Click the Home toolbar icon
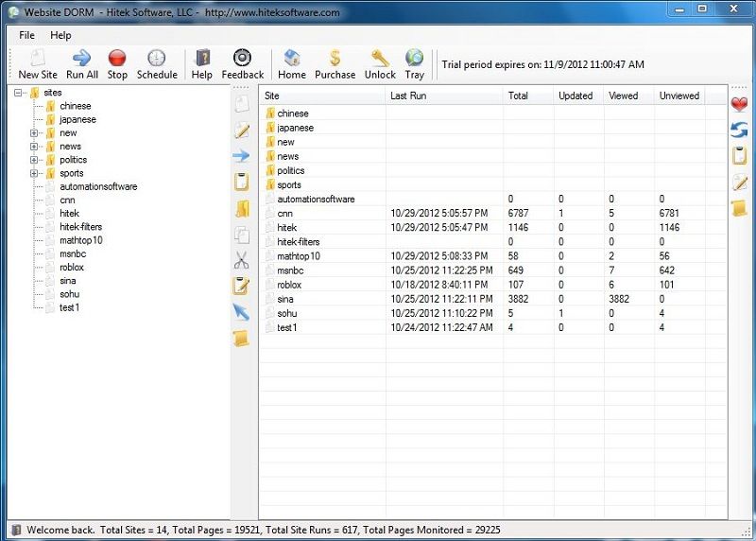The height and width of the screenshot is (541, 756). point(291,64)
